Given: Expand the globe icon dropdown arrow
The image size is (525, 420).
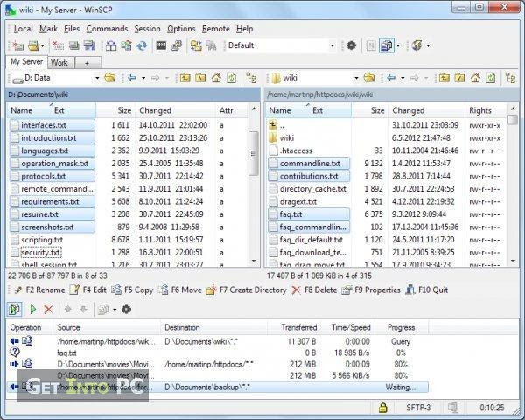Looking at the screenshot, I should (x=428, y=45).
